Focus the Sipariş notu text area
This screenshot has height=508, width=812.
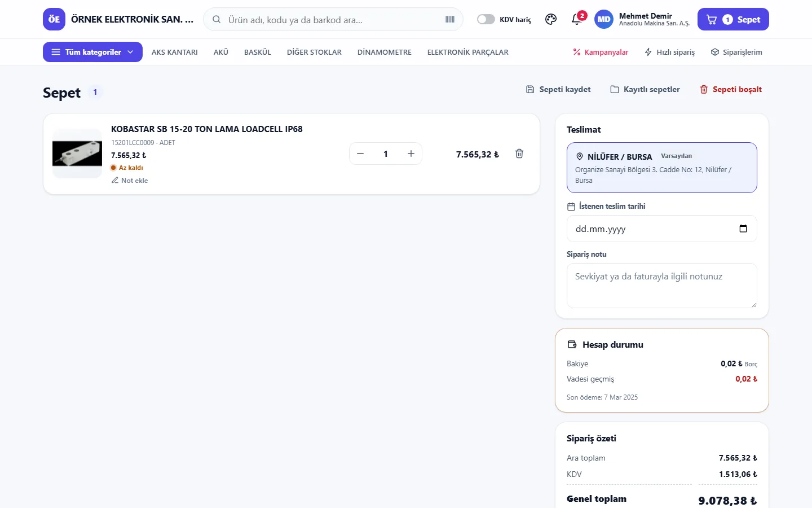662,286
